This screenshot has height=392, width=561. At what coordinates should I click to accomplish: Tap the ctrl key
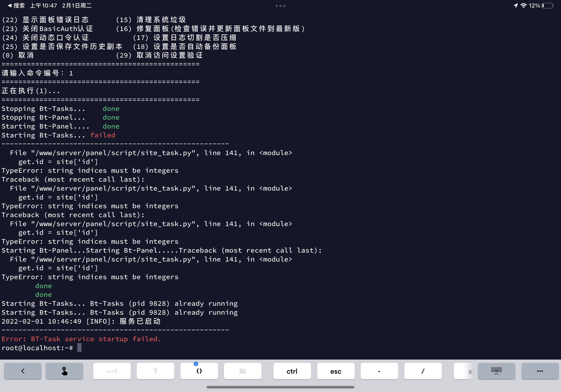point(292,371)
